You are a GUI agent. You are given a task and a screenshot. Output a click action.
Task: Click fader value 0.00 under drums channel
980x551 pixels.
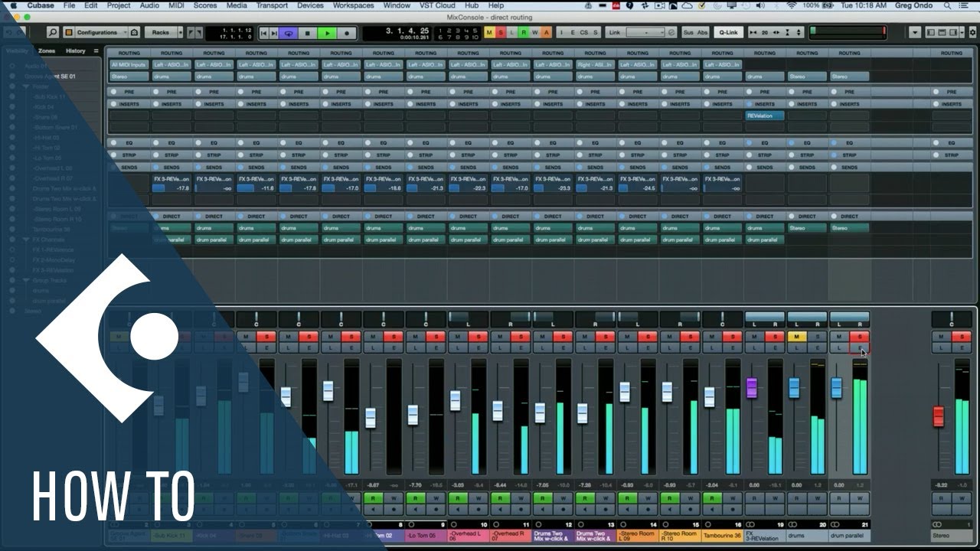point(797,484)
